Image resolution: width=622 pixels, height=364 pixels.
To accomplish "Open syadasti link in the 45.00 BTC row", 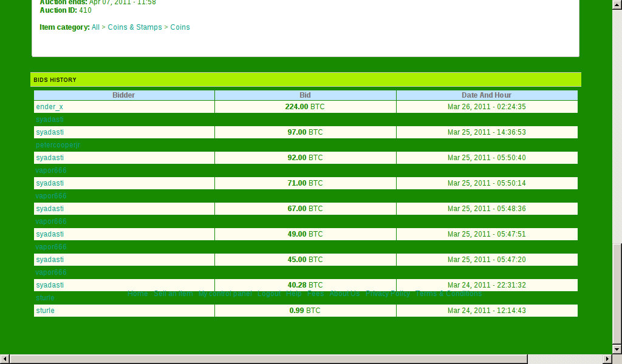I will [50, 260].
